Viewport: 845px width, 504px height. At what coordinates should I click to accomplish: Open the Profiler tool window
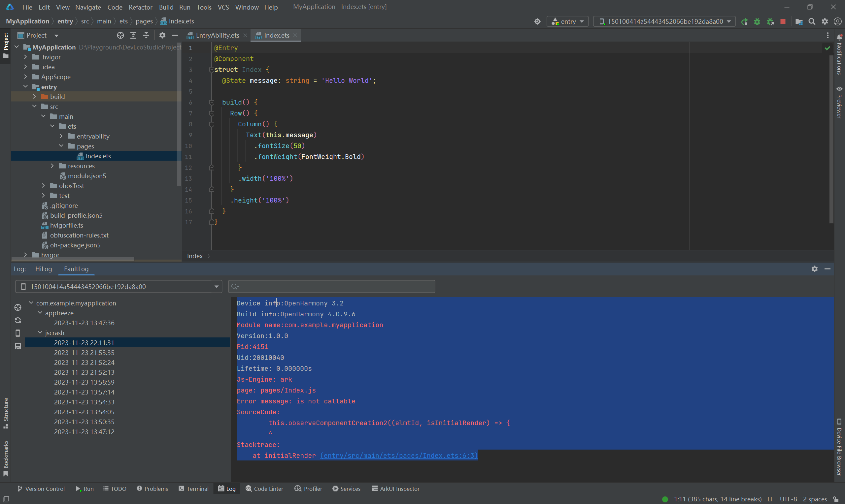pyautogui.click(x=308, y=488)
